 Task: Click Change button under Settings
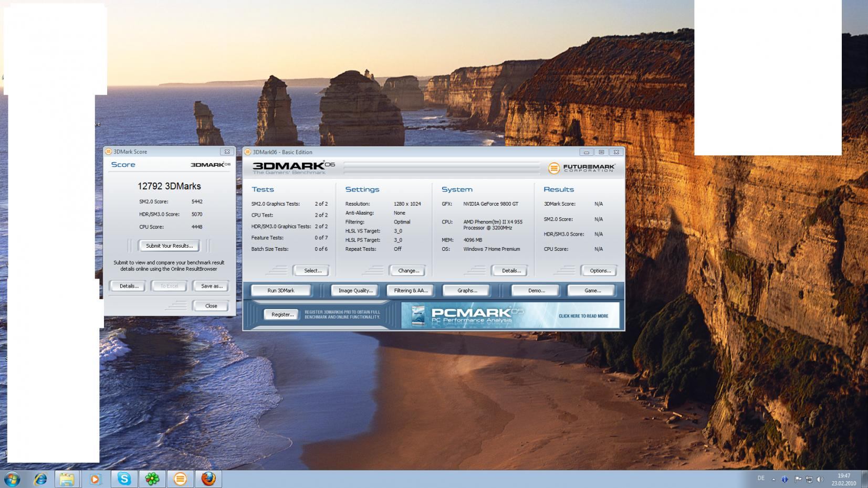tap(408, 271)
